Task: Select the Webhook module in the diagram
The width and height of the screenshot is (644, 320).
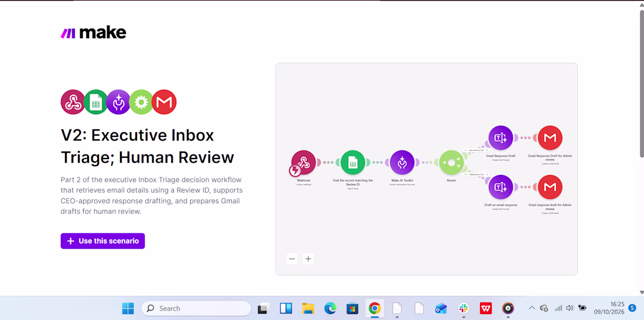Action: pos(303,163)
